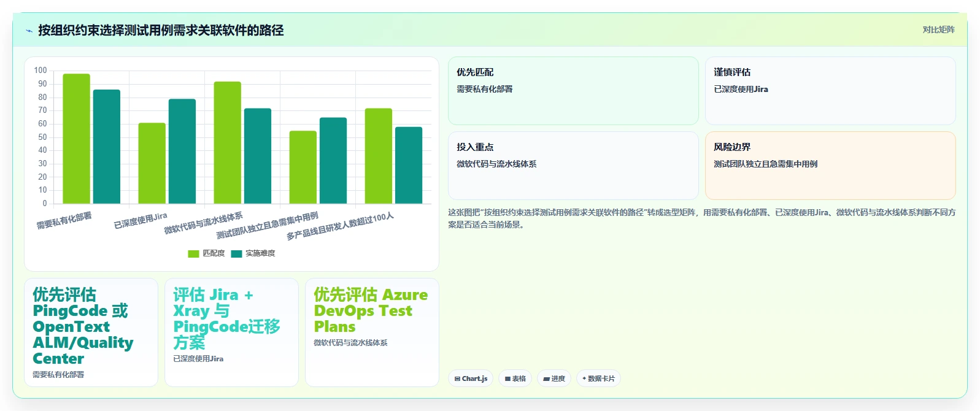Click 已深度使用Jira text in 谨慎评估 card
The image size is (980, 411).
coord(741,89)
